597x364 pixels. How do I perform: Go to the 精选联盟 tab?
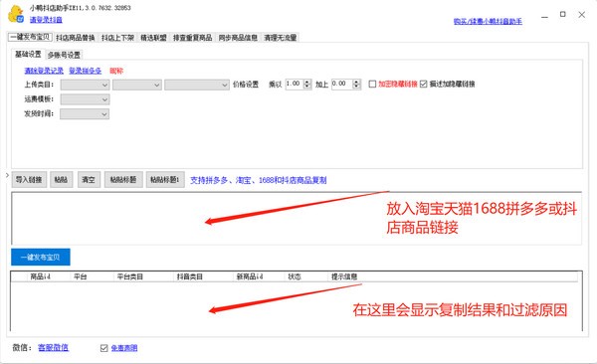point(153,38)
